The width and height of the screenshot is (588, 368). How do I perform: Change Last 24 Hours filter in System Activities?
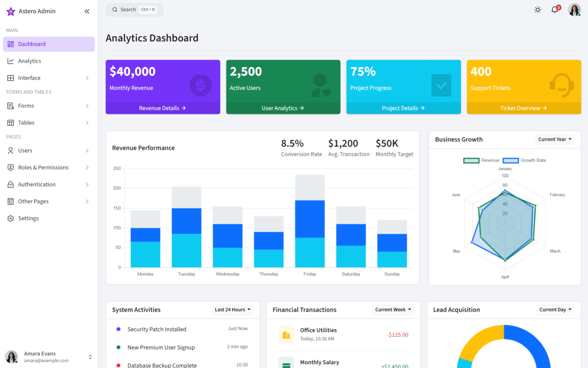pyautogui.click(x=232, y=309)
